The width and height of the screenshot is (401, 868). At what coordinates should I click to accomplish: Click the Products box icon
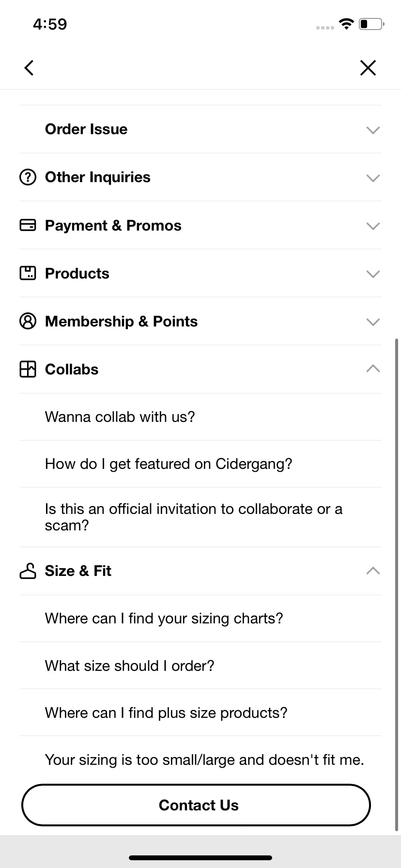coord(28,273)
